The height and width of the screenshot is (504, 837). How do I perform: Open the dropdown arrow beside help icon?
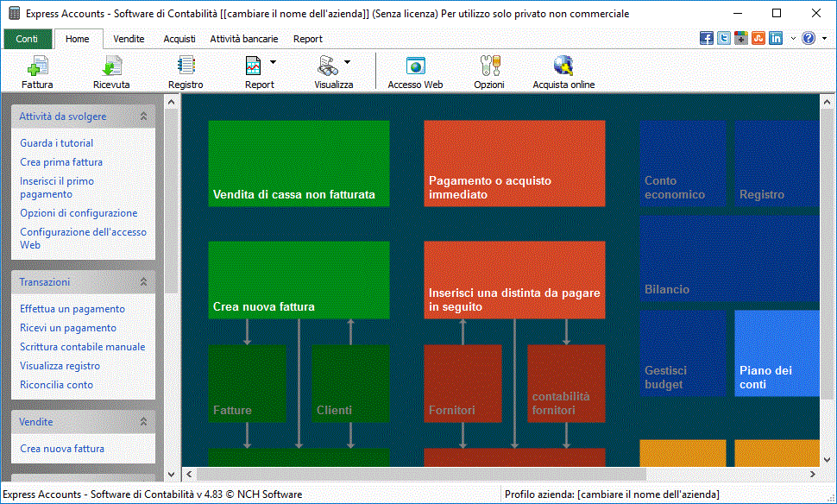825,39
